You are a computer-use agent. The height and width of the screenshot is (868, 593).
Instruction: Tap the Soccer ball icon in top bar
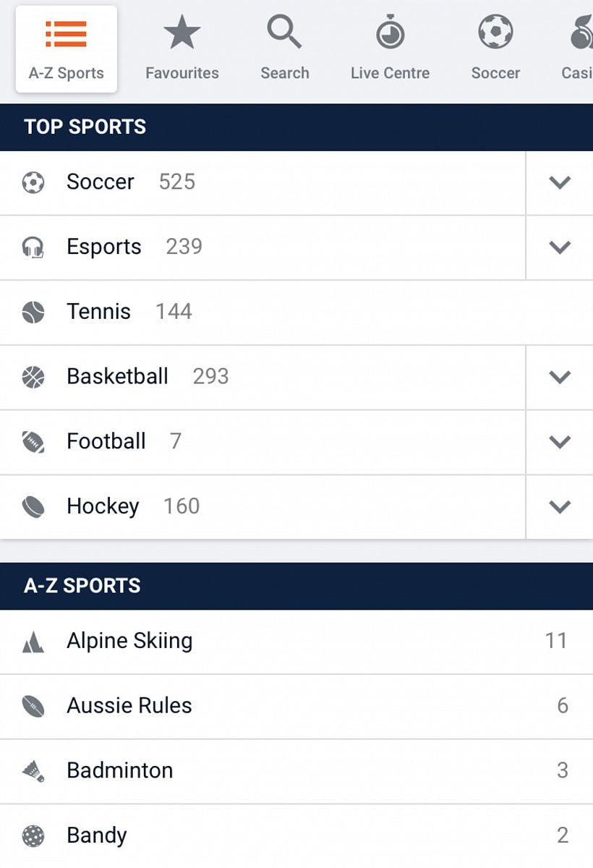tap(495, 33)
